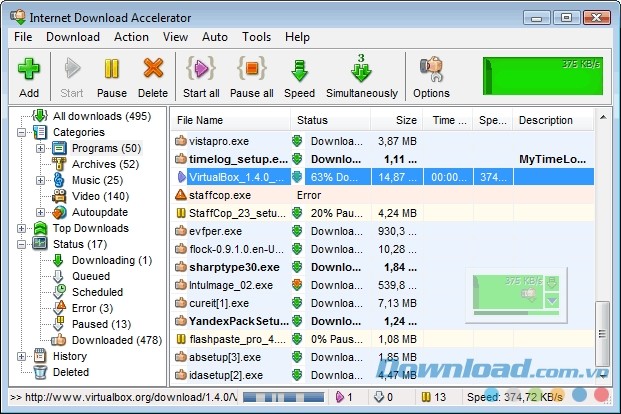
Task: Open the Tools menu
Action: (256, 37)
